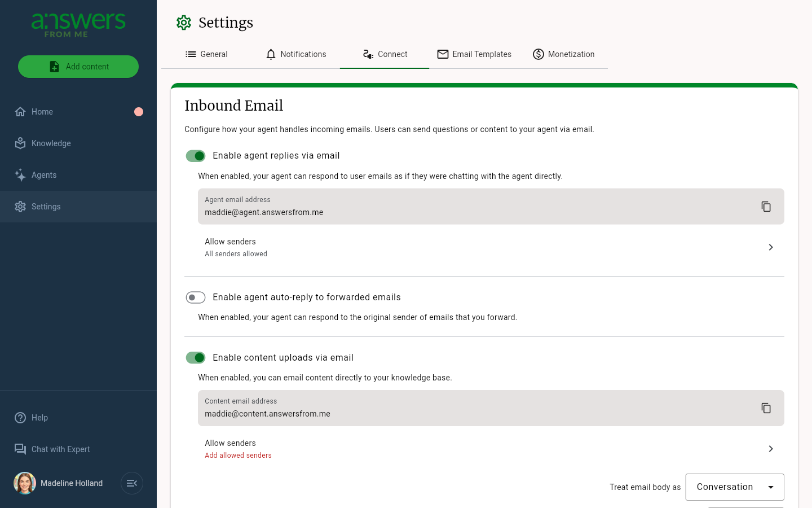Click the list icon on the General tab
Screen dimensions: 812x508
191,54
